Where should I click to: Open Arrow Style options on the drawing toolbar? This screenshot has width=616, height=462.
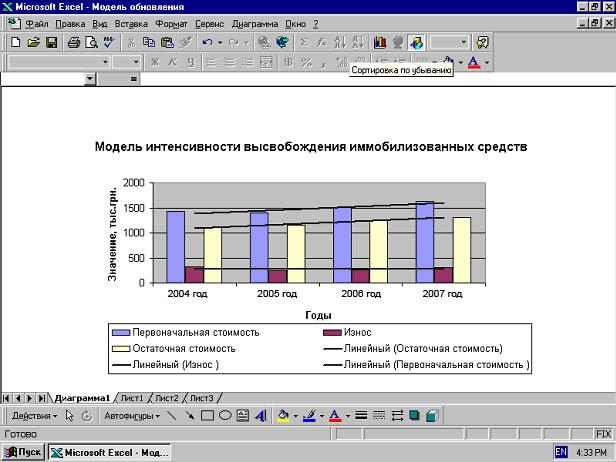pyautogui.click(x=397, y=416)
